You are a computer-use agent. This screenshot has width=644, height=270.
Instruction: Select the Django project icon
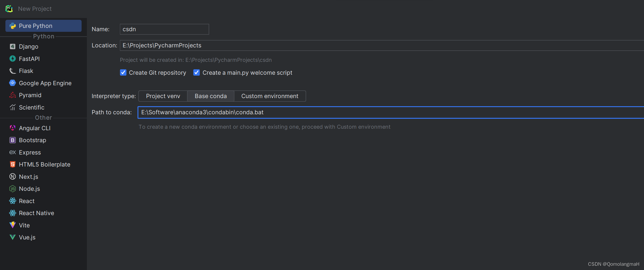pos(13,46)
